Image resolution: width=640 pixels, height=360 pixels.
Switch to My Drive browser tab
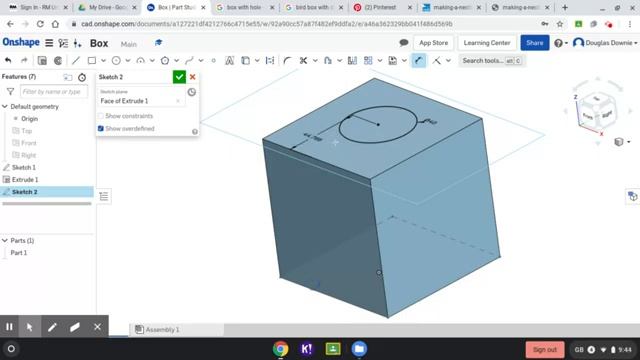[x=107, y=7]
